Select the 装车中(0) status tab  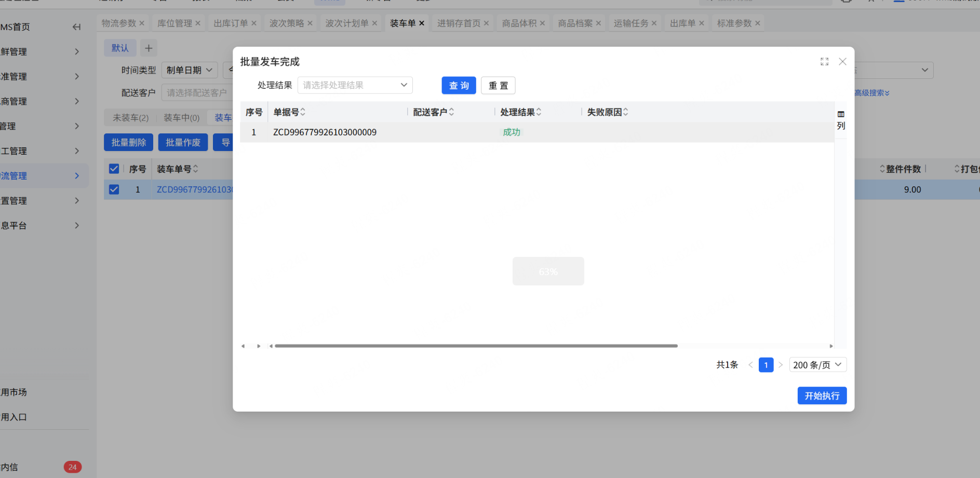(x=182, y=118)
